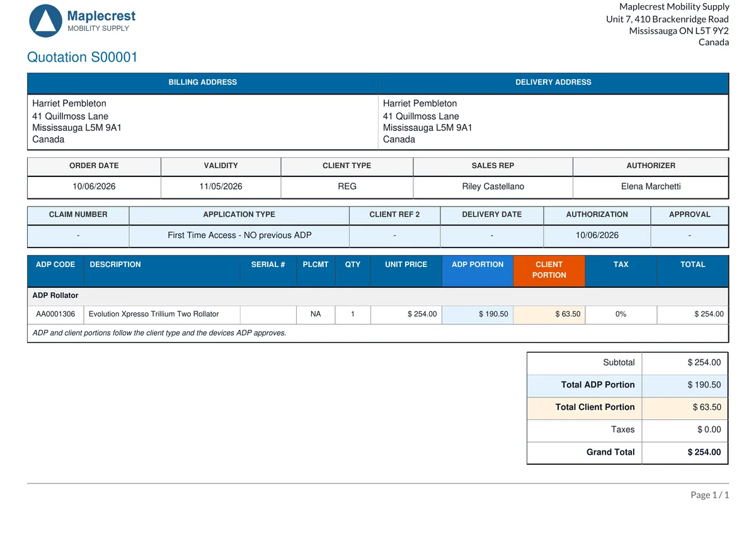Screen dimensions: 756x534
Task: Click unit price $ 254.00 in the Rollator row
Action: (x=421, y=314)
